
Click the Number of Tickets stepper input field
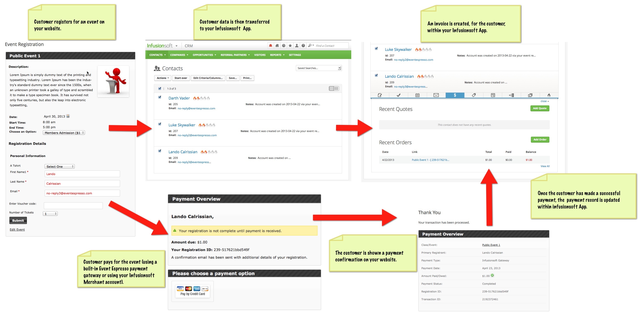click(50, 213)
